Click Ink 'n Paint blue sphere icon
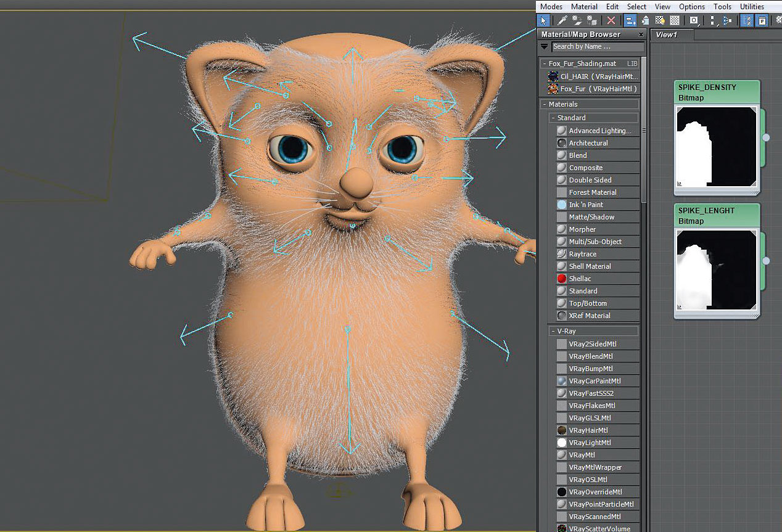This screenshot has width=782, height=532. coord(562,205)
